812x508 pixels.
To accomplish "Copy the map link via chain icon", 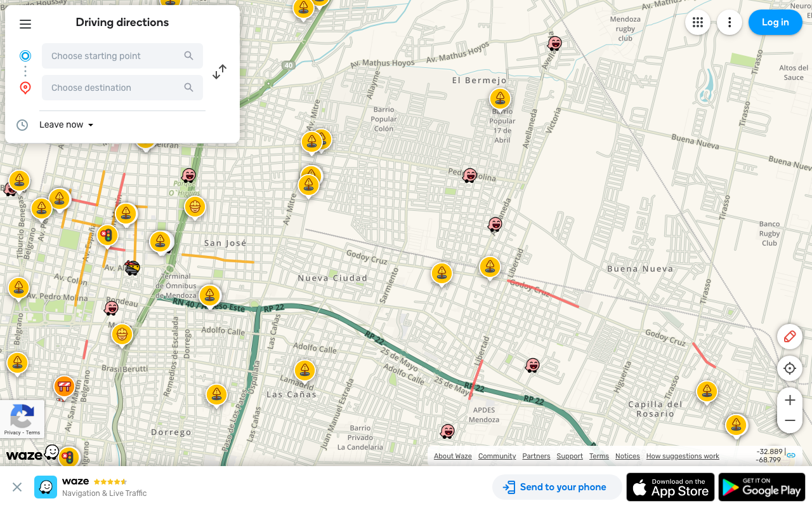I will click(x=790, y=455).
